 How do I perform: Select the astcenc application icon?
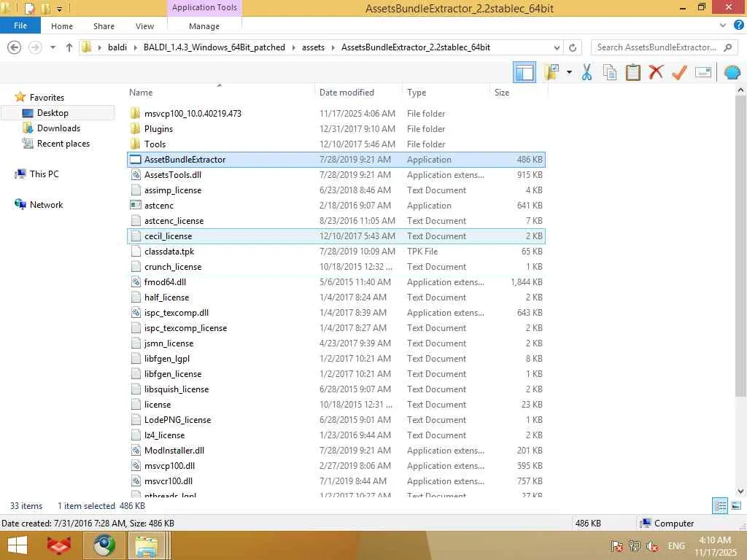point(135,205)
